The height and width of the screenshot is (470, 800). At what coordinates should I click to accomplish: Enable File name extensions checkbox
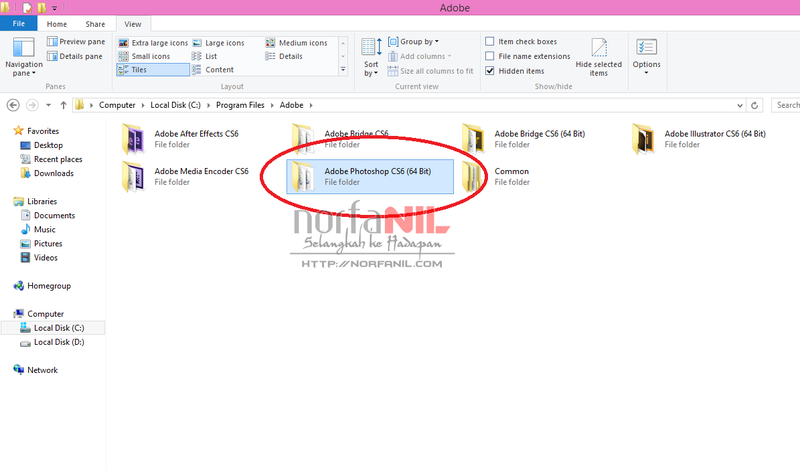tap(528, 56)
